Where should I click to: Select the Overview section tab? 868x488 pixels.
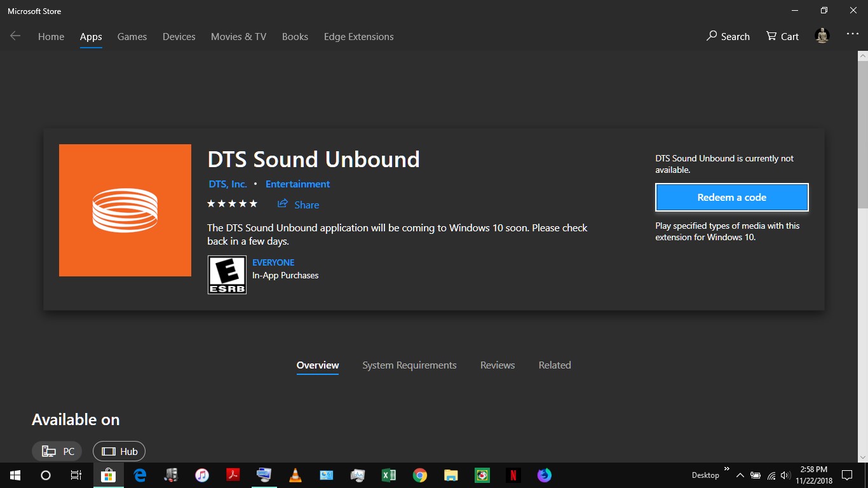coord(318,365)
